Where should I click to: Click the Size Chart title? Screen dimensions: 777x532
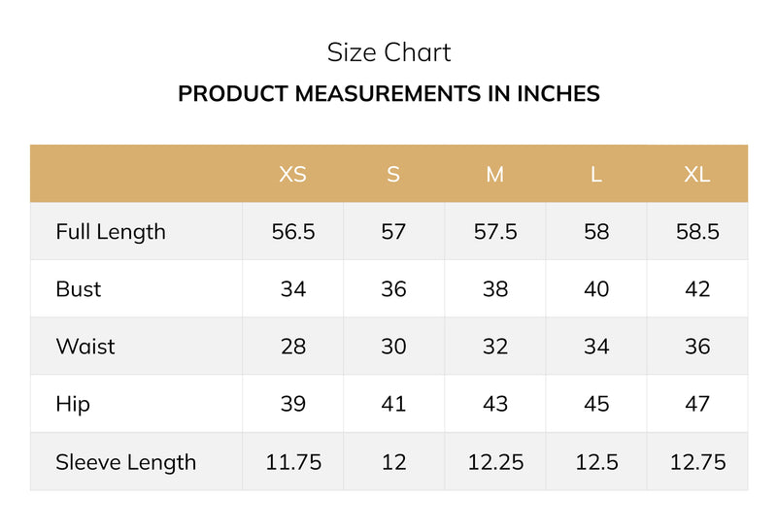point(389,52)
